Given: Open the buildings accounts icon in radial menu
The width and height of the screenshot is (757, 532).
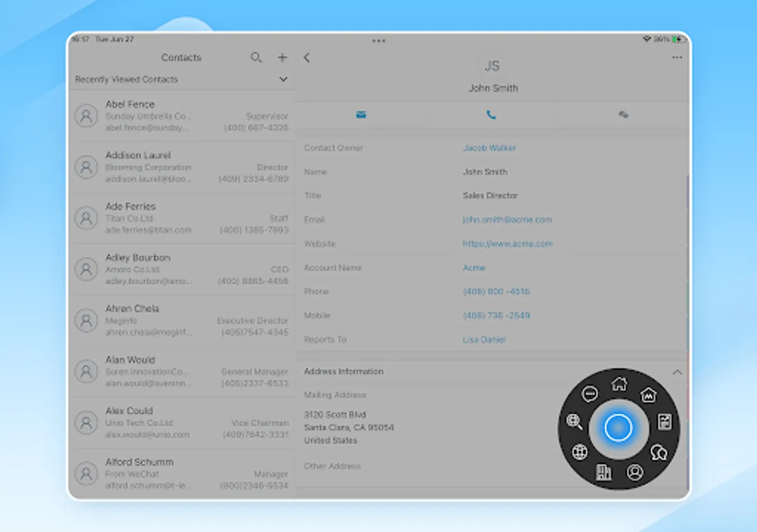Looking at the screenshot, I should tap(603, 472).
